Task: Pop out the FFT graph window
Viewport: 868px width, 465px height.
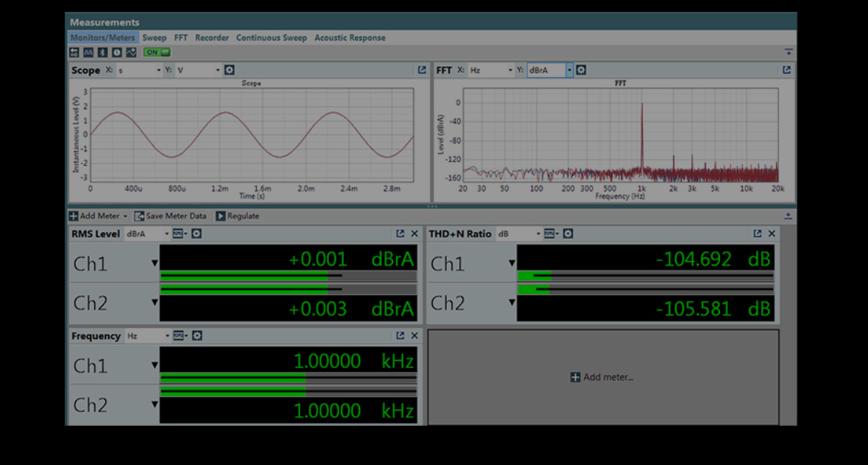Action: point(786,70)
